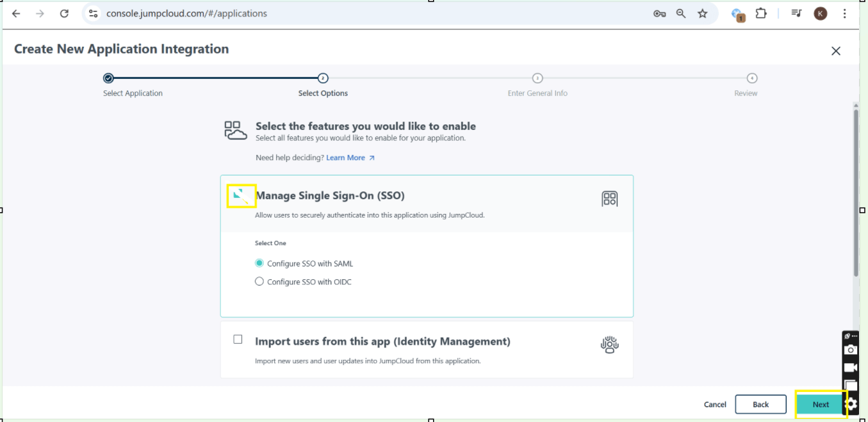The height and width of the screenshot is (422, 868).
Task: Open the Chrome three-dot browser menu
Action: click(845, 13)
